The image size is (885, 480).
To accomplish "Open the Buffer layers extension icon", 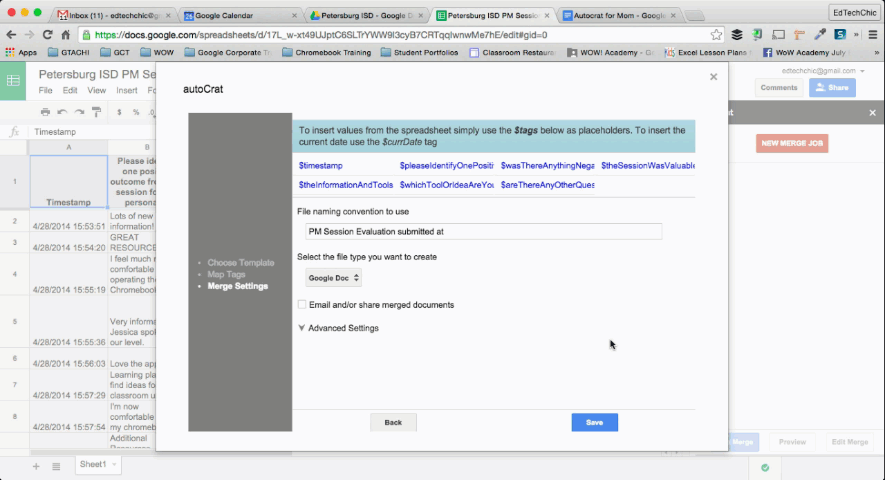I will (737, 35).
